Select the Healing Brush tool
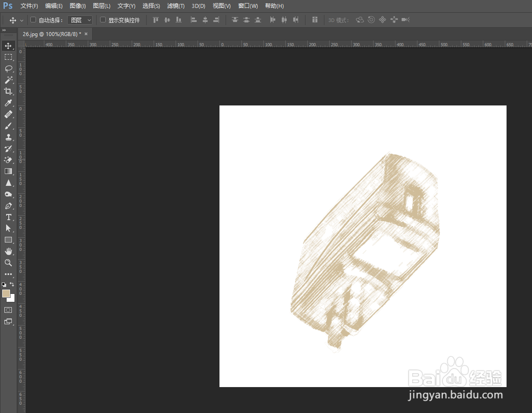This screenshot has width=532, height=413. coord(8,114)
